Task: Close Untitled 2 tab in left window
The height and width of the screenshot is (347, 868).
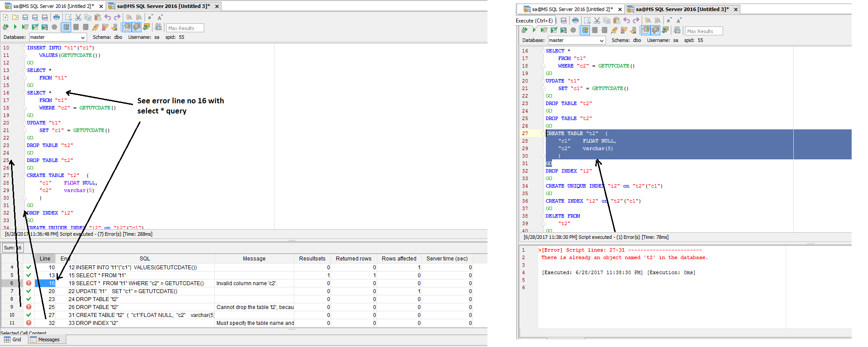Action: pos(101,7)
